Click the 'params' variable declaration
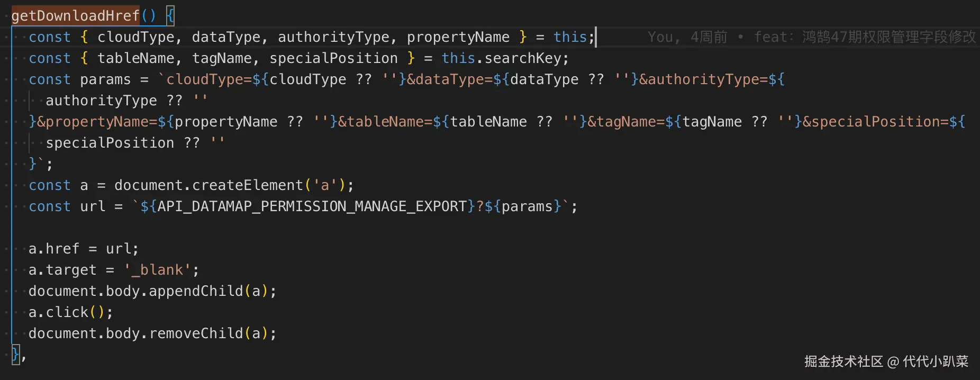This screenshot has height=380, width=980. [105, 79]
